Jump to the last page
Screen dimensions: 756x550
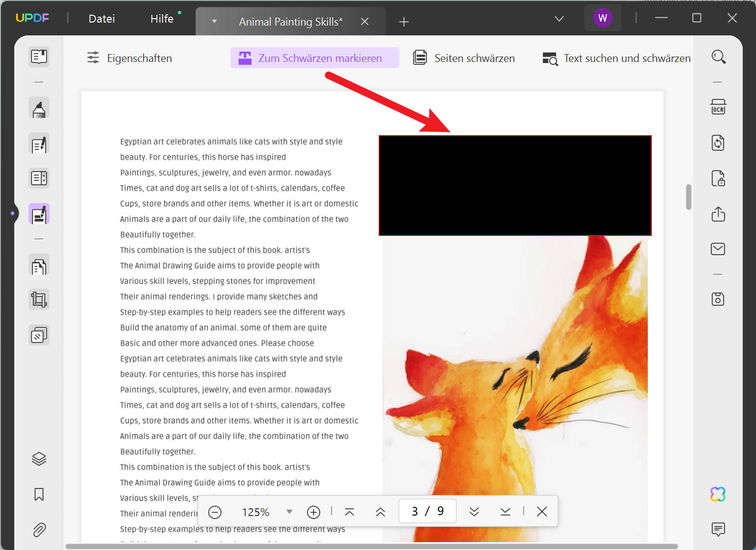click(505, 512)
